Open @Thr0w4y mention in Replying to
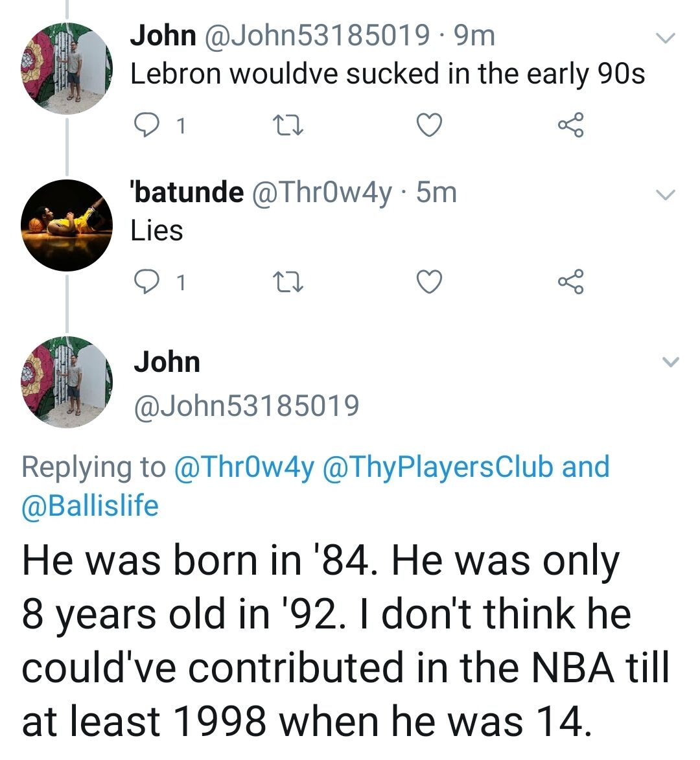700x760 pixels. 244,466
